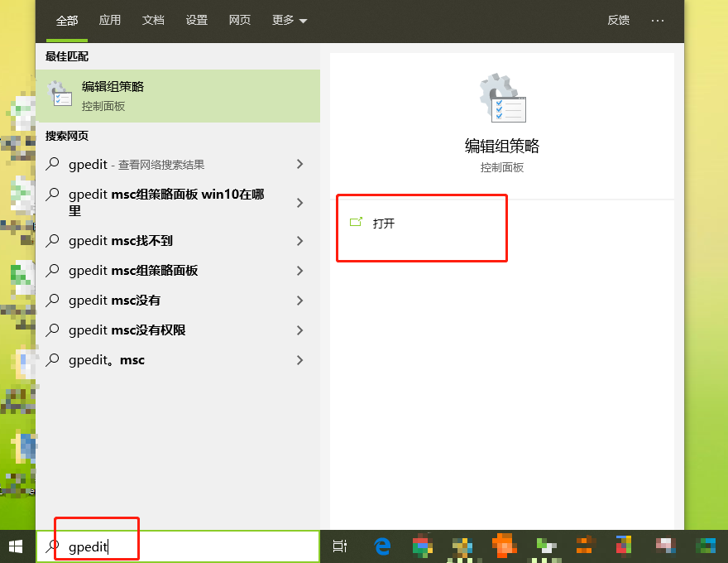Select the 设置 filter tab
Screen dimensions: 728x563
point(196,21)
